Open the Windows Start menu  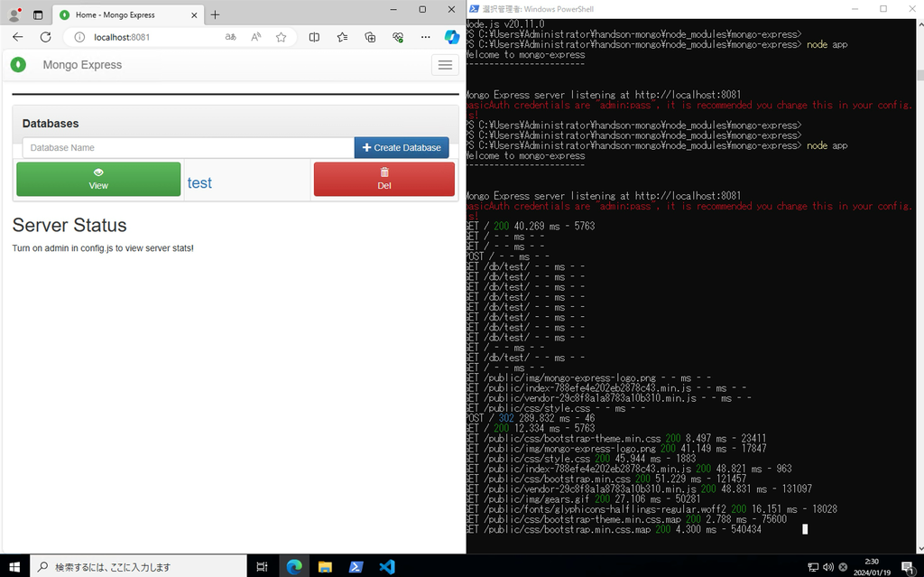(x=14, y=566)
